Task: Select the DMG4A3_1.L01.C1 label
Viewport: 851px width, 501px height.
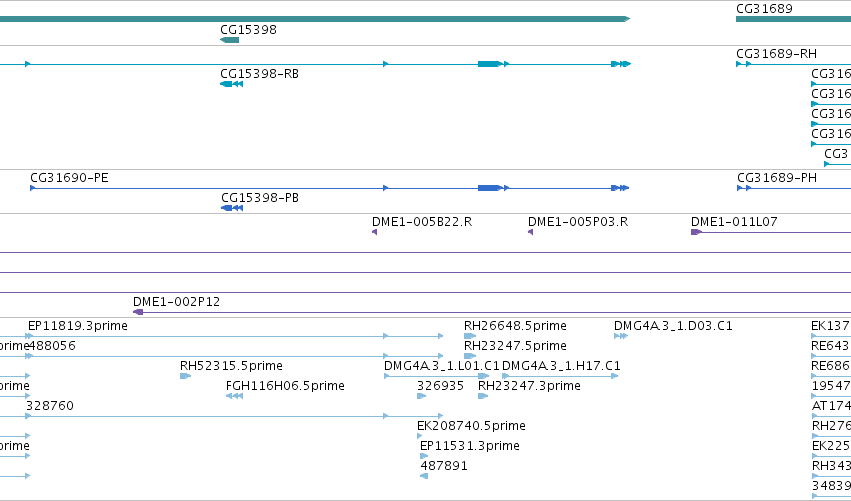Action: [442, 366]
